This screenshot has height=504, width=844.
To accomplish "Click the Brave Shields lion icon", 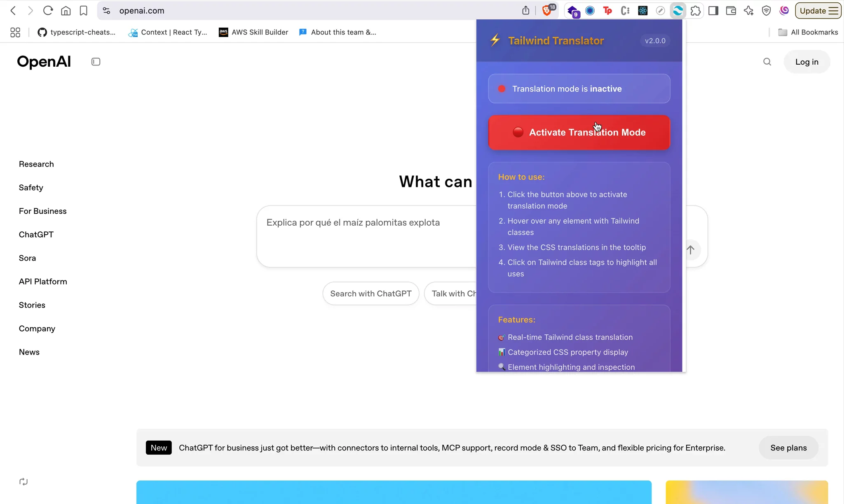I will 547,11.
